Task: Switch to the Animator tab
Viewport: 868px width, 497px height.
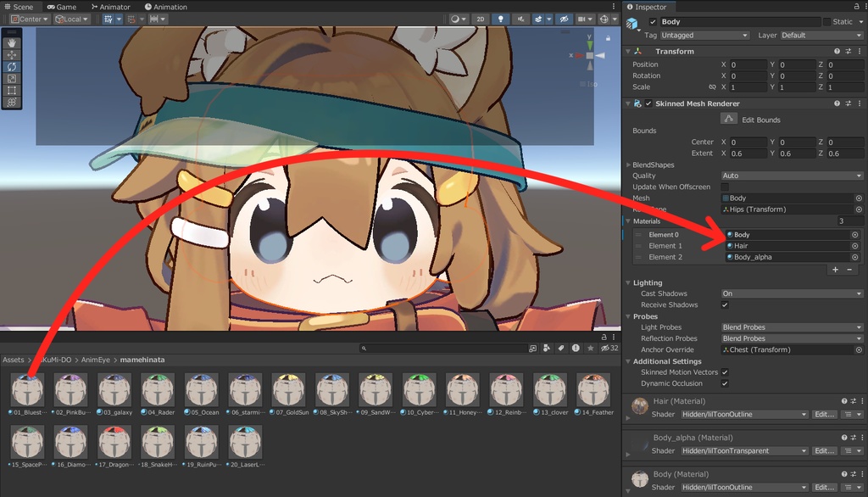Action: click(x=111, y=7)
